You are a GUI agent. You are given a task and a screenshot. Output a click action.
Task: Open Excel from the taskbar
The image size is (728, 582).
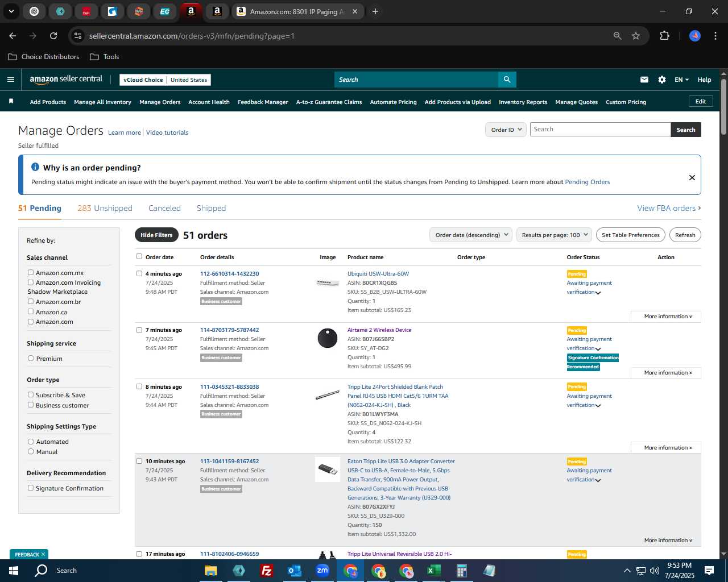click(x=434, y=571)
